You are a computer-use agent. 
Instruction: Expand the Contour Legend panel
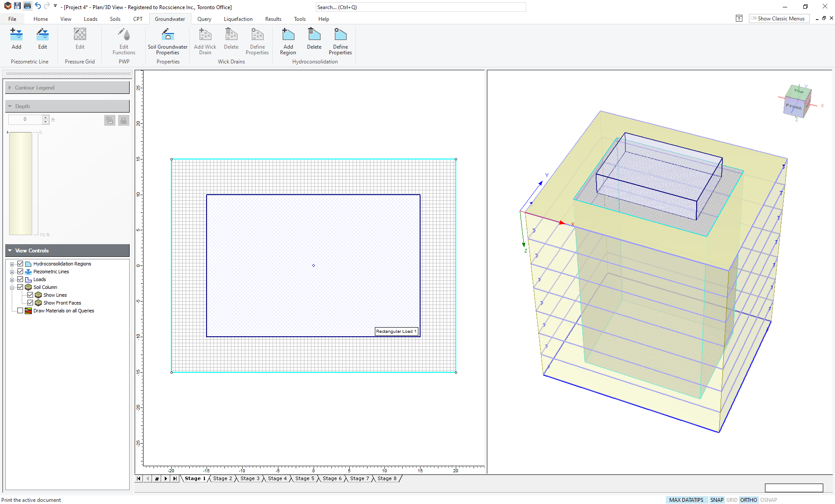point(10,87)
